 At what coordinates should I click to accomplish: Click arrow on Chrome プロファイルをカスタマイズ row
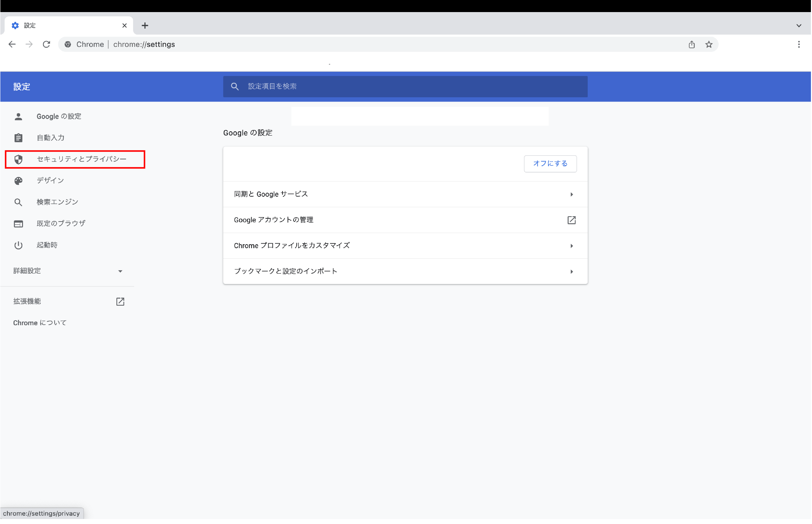click(572, 246)
